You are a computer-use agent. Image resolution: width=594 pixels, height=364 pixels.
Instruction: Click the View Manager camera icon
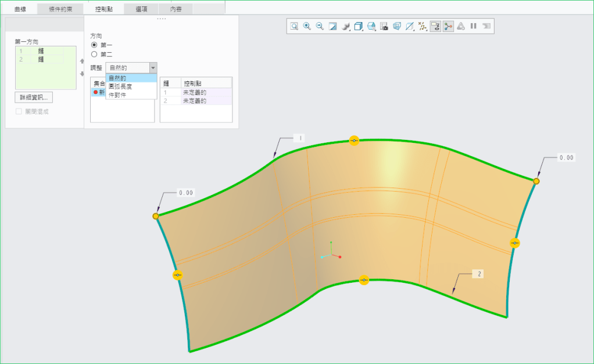click(384, 26)
